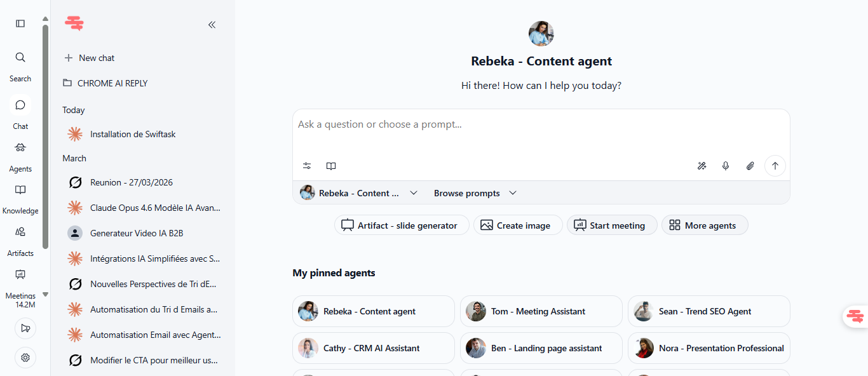The height and width of the screenshot is (376, 868).
Task: Go to the Agents section in sidebar
Action: [20, 157]
